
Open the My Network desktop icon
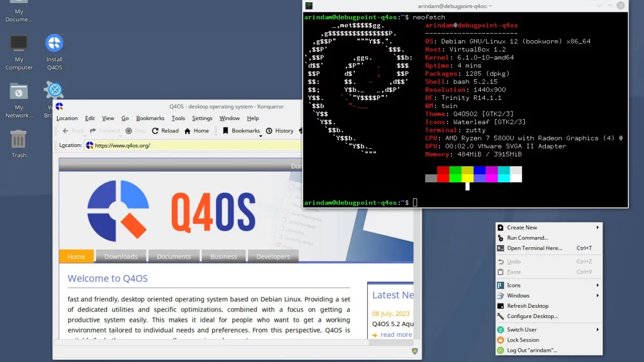tap(19, 91)
